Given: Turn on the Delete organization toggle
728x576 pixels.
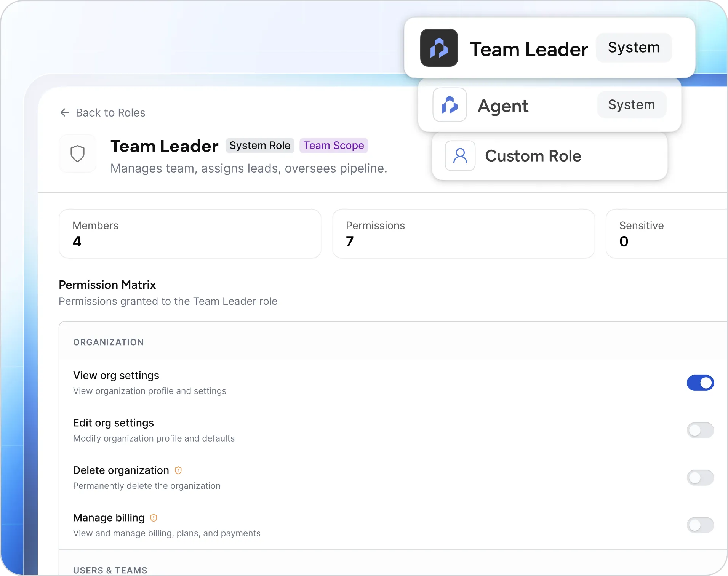Looking at the screenshot, I should 700,478.
